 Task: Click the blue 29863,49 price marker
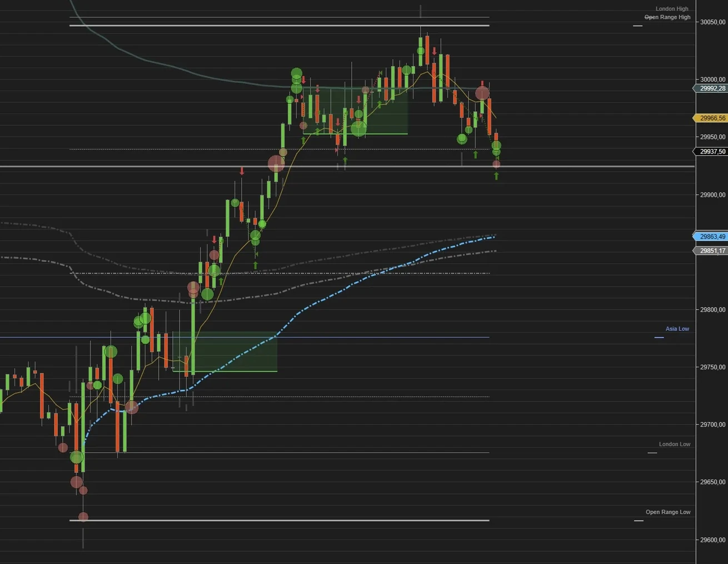[710, 236]
